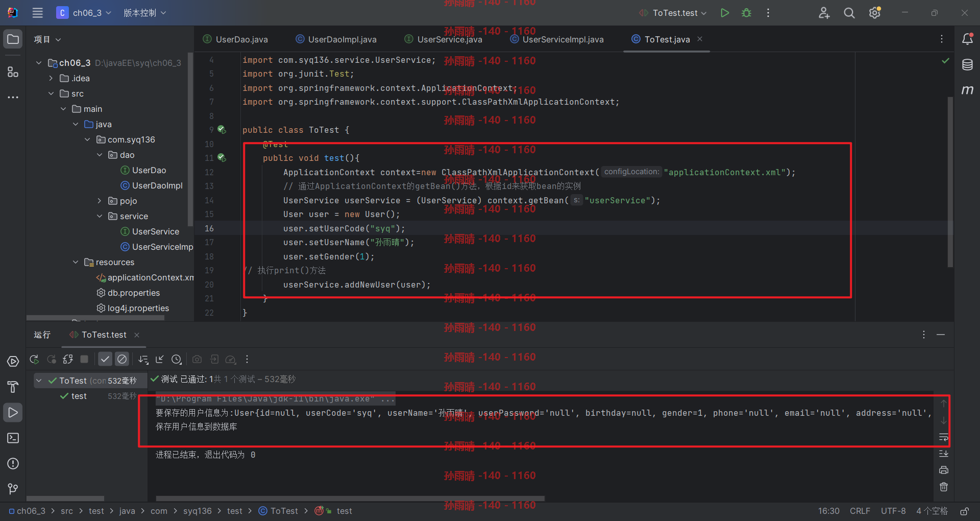The image size is (980, 521).
Task: Select test method in results tree
Action: [x=73, y=396]
